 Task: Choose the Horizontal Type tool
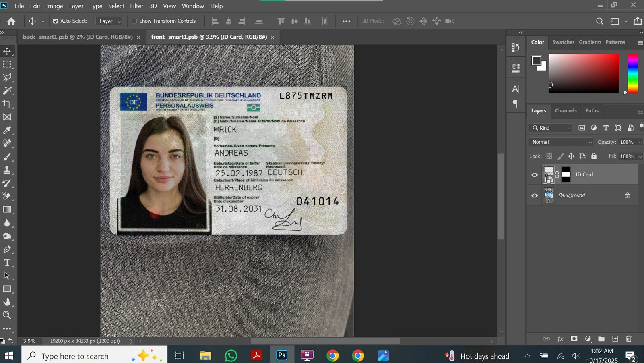(7, 263)
